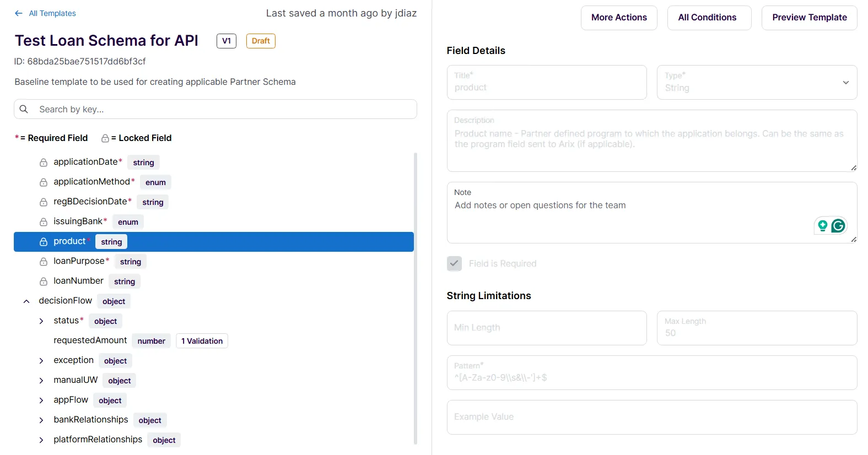Click the Note text area
868x455 pixels.
(652, 213)
